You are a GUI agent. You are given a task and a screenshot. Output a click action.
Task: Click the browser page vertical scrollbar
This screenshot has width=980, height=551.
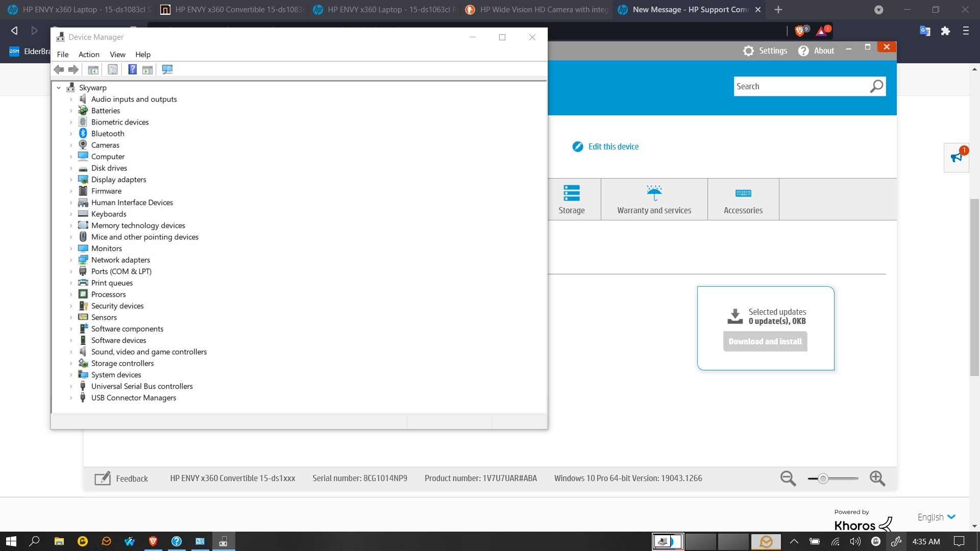coord(974,287)
